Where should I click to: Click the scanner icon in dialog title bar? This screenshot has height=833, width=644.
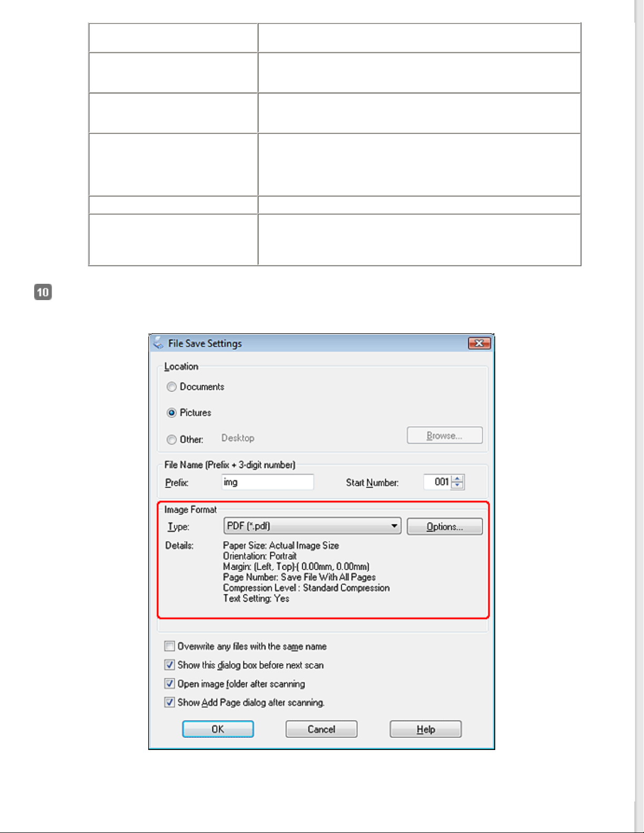point(158,343)
